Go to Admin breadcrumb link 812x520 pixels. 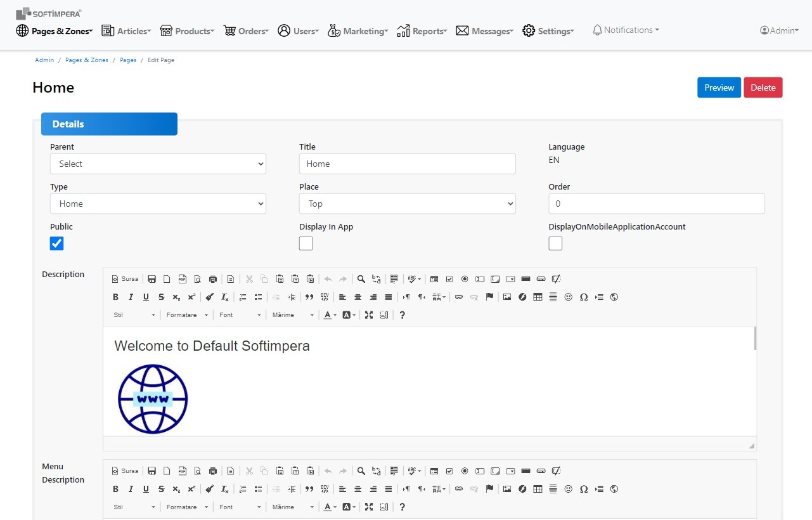pyautogui.click(x=44, y=60)
